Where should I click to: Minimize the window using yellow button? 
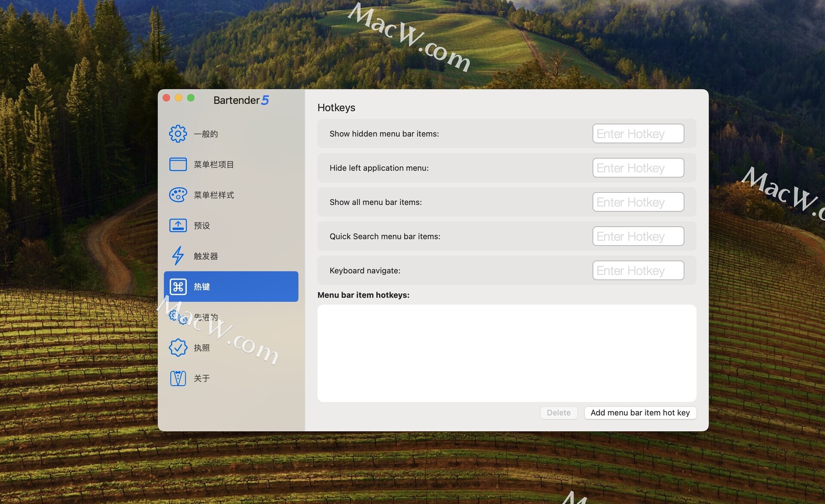pyautogui.click(x=179, y=98)
